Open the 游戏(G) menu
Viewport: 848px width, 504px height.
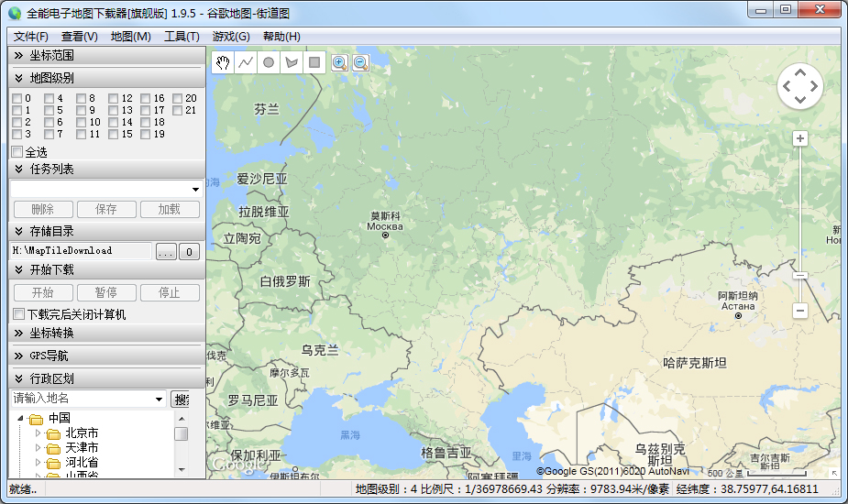coord(231,37)
